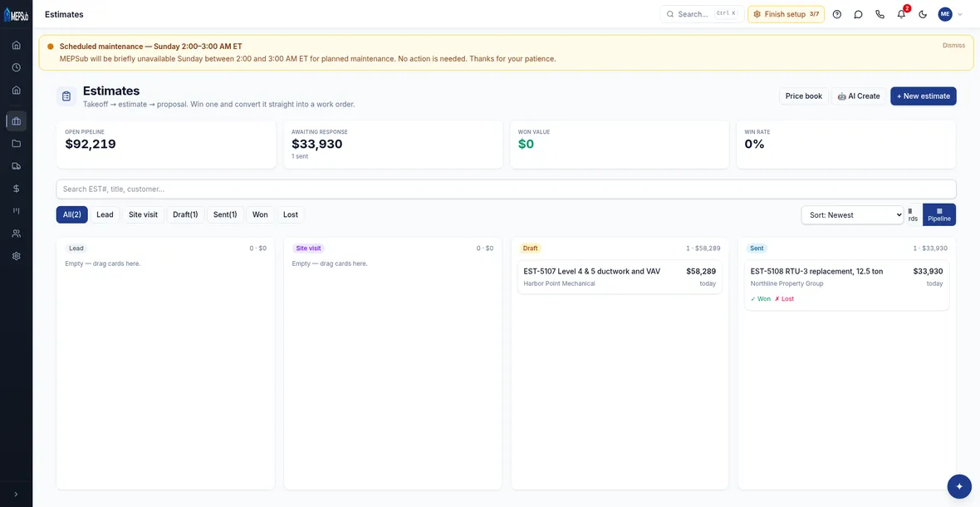980x507 pixels.
Task: Mark EST-5108 as Lost
Action: (784, 299)
